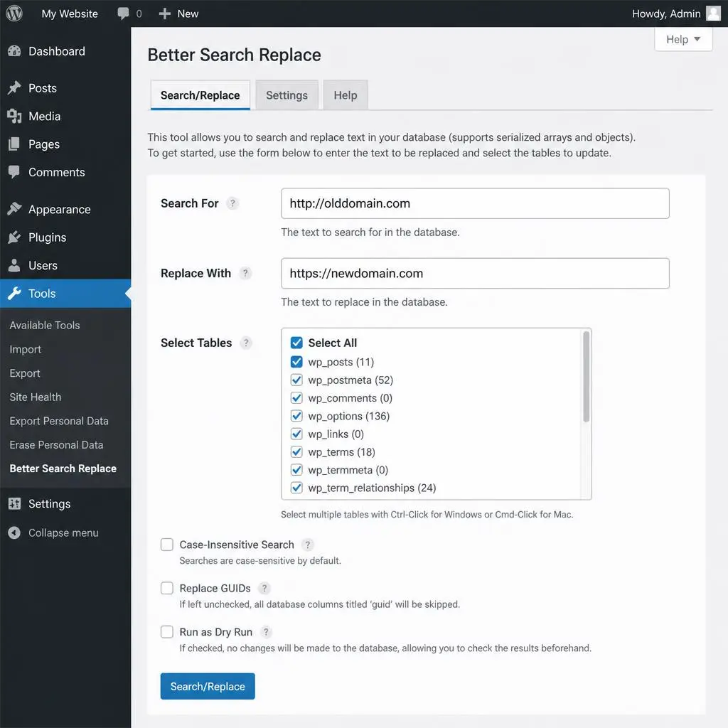Screen dimensions: 728x728
Task: Click the help icon beside Replace With
Action: click(x=245, y=273)
